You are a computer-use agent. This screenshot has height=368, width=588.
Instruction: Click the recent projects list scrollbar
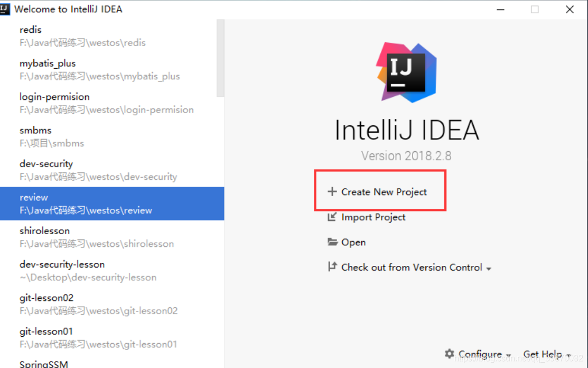point(220,59)
